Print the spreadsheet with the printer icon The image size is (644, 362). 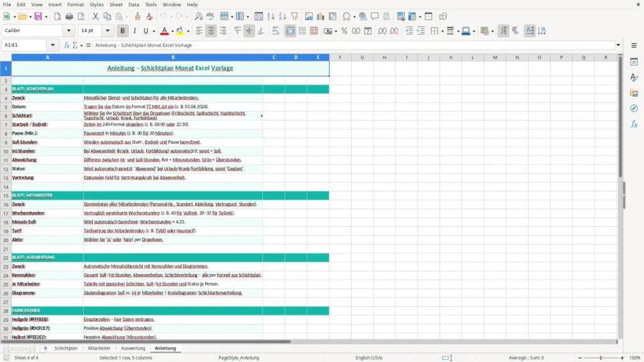tap(69, 16)
